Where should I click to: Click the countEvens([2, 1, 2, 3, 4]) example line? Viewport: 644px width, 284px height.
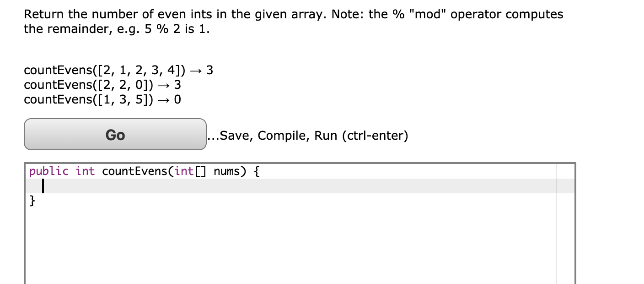tap(118, 70)
